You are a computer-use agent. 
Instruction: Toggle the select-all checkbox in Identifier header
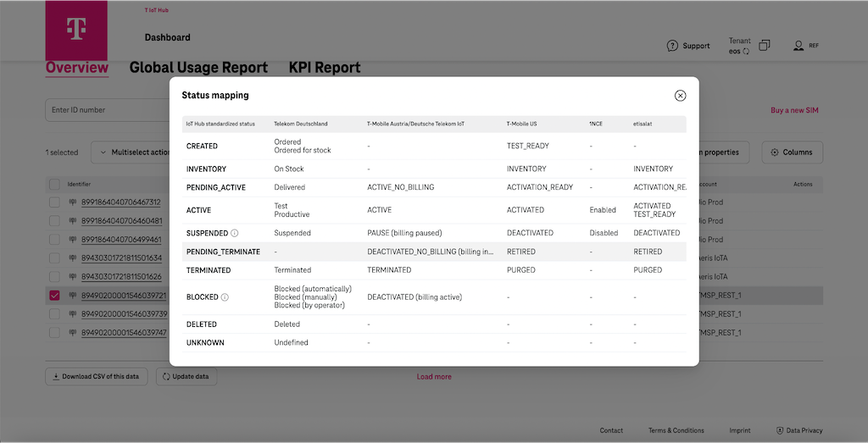[x=55, y=184]
